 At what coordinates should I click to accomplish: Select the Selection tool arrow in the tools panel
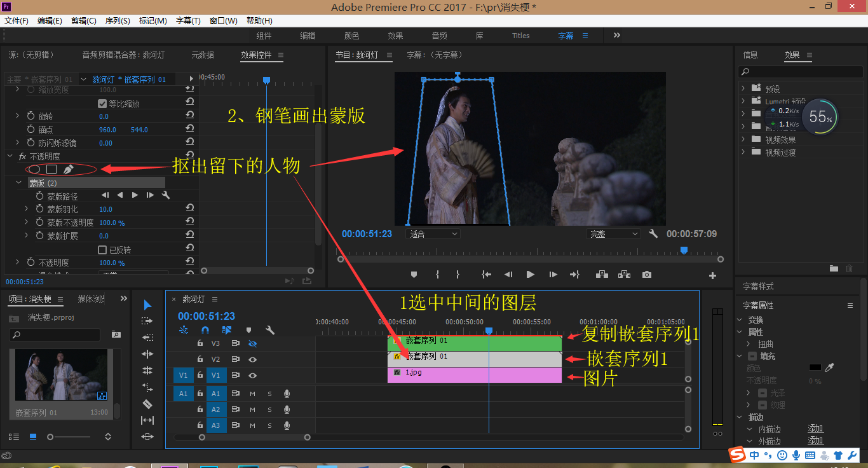pyautogui.click(x=147, y=305)
